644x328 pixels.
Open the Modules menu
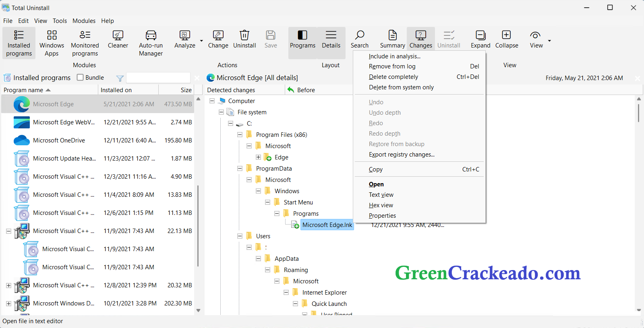[x=84, y=21]
